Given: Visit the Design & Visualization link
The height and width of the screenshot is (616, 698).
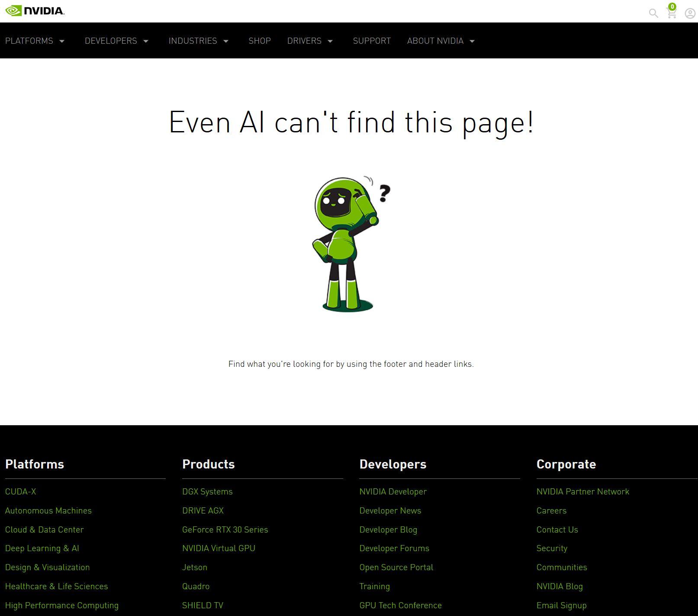Looking at the screenshot, I should (48, 567).
